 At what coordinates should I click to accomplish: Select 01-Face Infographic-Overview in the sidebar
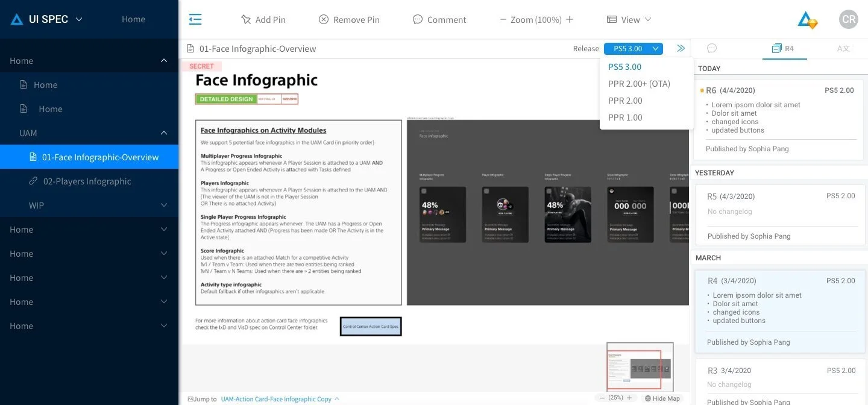tap(89, 157)
